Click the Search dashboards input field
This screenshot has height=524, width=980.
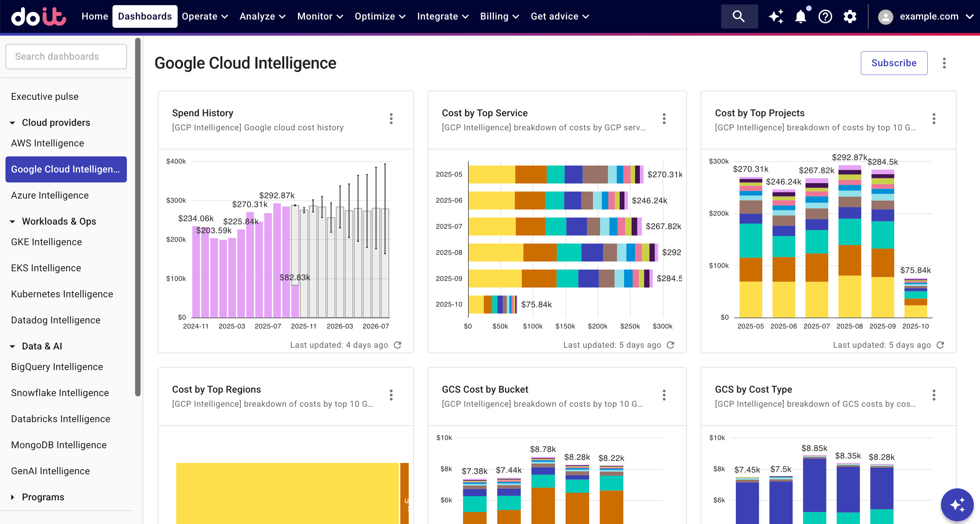[x=66, y=56]
